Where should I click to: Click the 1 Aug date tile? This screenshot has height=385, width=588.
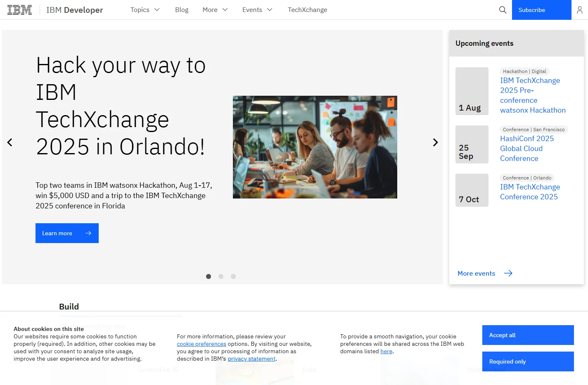pos(472,91)
